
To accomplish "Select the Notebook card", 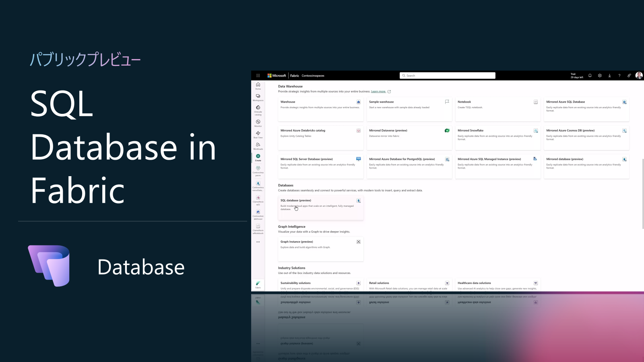I will pos(498,109).
